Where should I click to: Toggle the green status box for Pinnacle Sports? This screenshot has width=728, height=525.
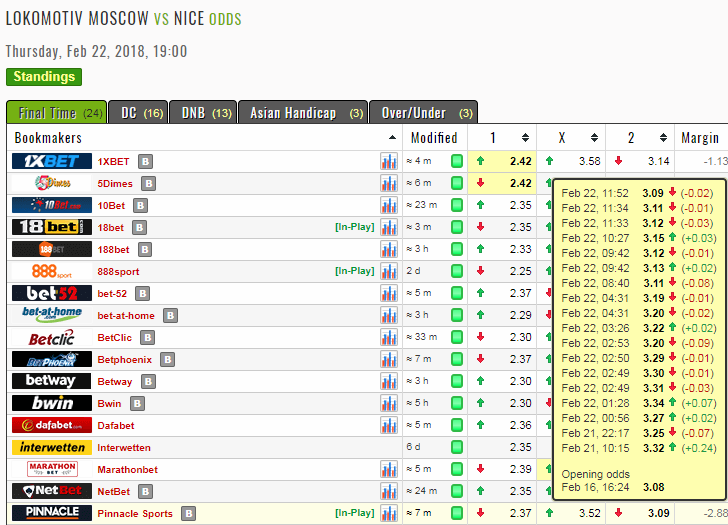457,513
